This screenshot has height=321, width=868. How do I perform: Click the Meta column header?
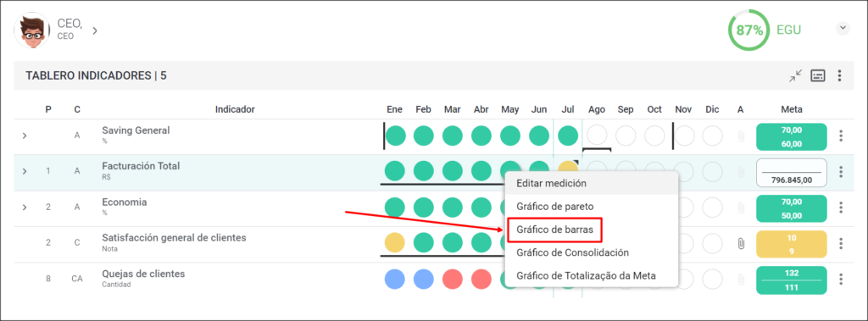click(792, 109)
